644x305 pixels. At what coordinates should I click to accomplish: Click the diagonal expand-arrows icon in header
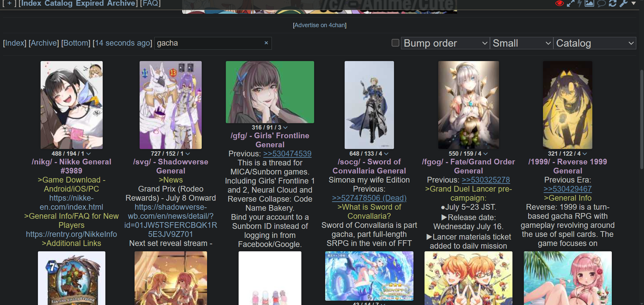tap(571, 3)
